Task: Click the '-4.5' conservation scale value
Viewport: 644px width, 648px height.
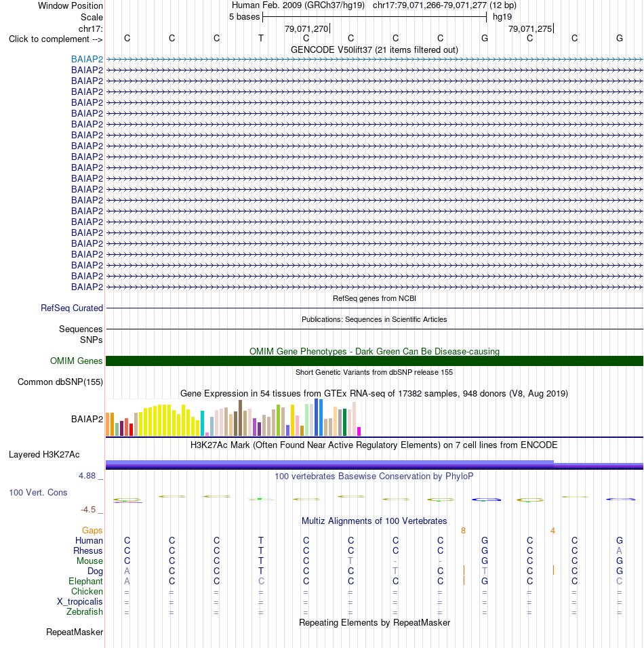Action: [x=88, y=510]
